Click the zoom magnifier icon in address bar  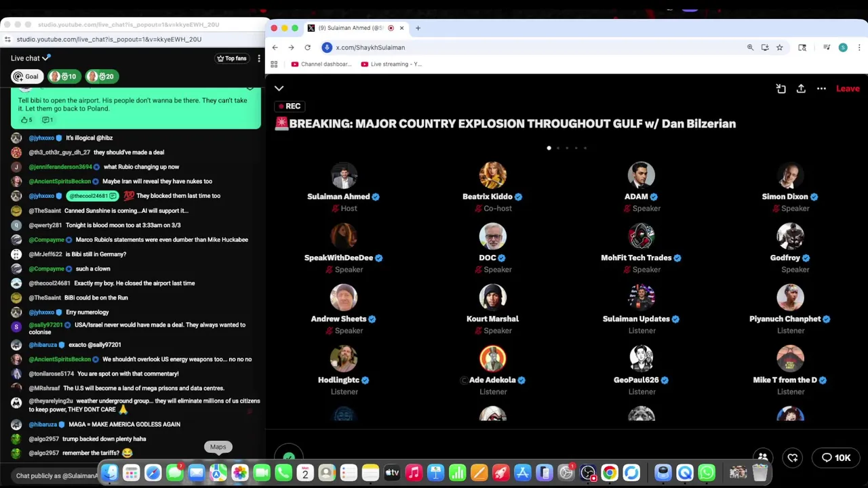point(750,47)
